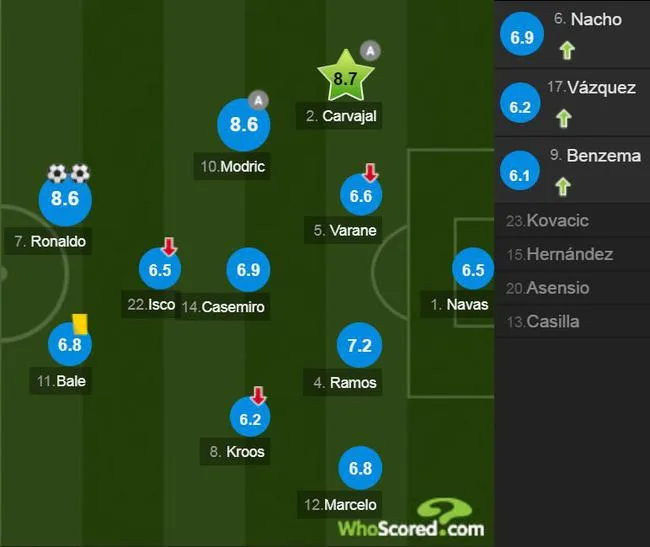Click Navas's 6.5 rating circle
Image resolution: width=650 pixels, height=547 pixels.
(473, 269)
